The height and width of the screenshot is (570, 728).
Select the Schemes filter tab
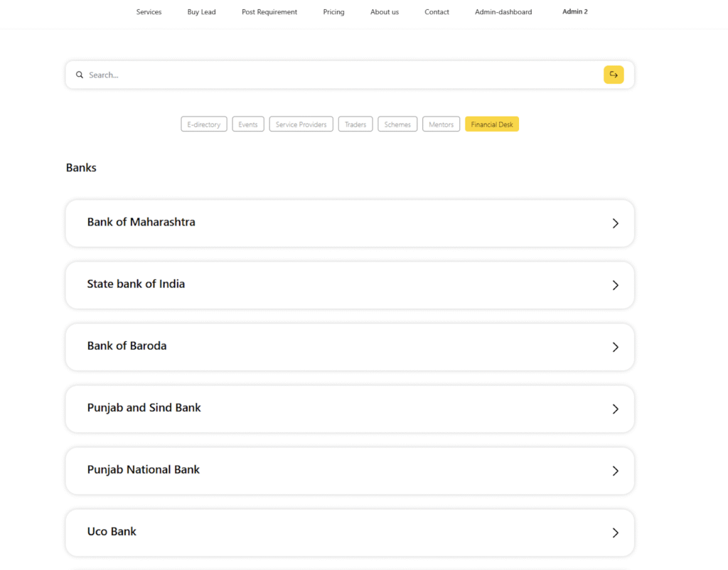point(397,124)
